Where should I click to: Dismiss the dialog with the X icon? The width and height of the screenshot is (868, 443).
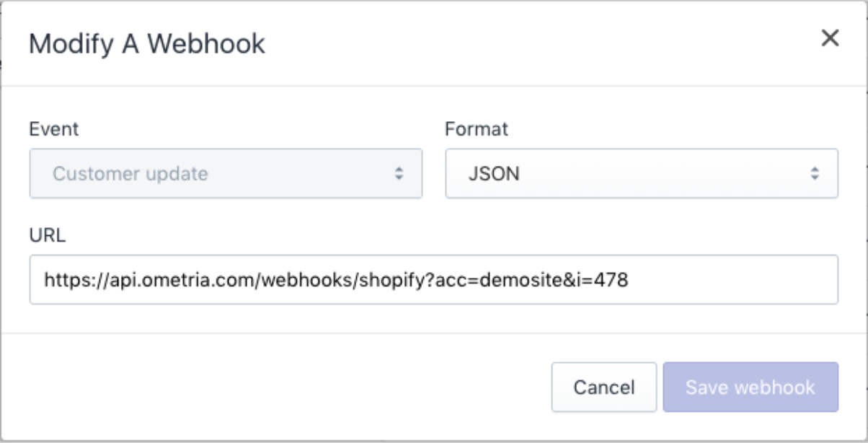[x=830, y=38]
